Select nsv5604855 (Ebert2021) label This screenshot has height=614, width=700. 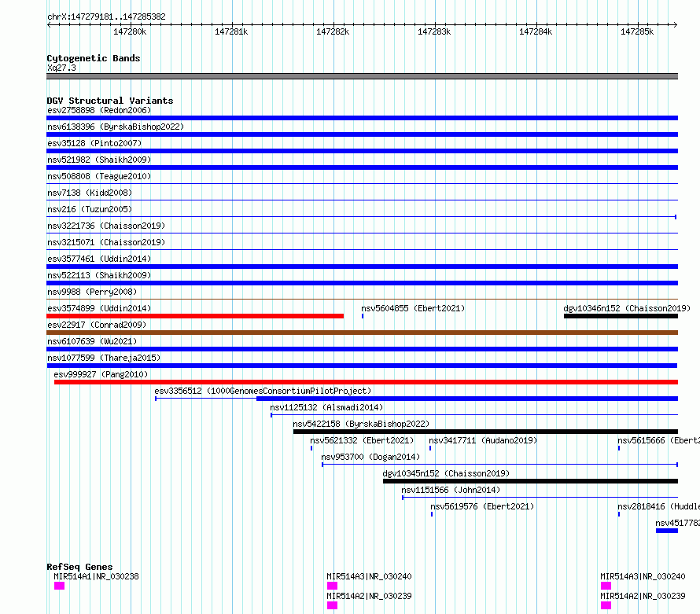(x=413, y=308)
